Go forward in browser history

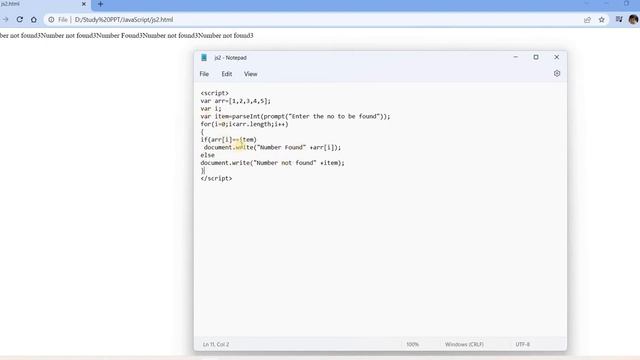[x=5, y=19]
